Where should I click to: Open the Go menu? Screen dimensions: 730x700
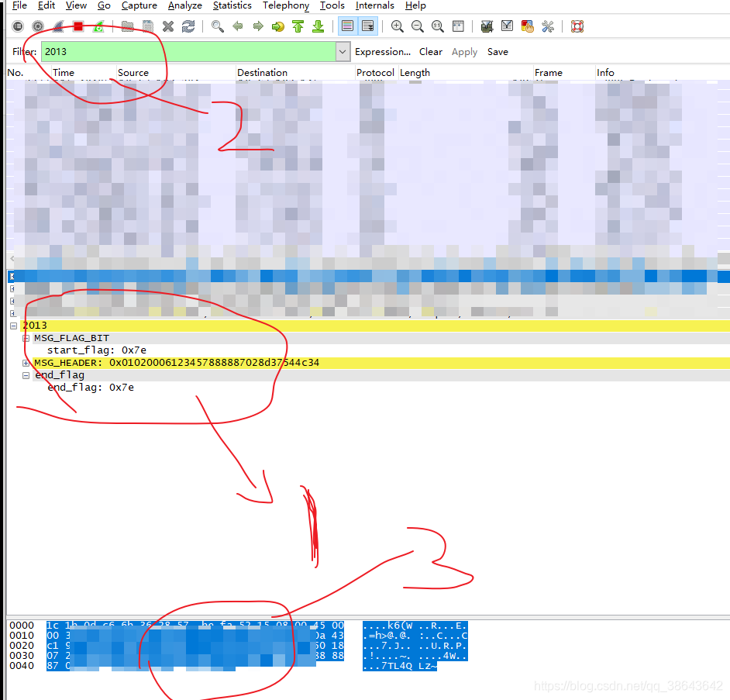pyautogui.click(x=104, y=5)
